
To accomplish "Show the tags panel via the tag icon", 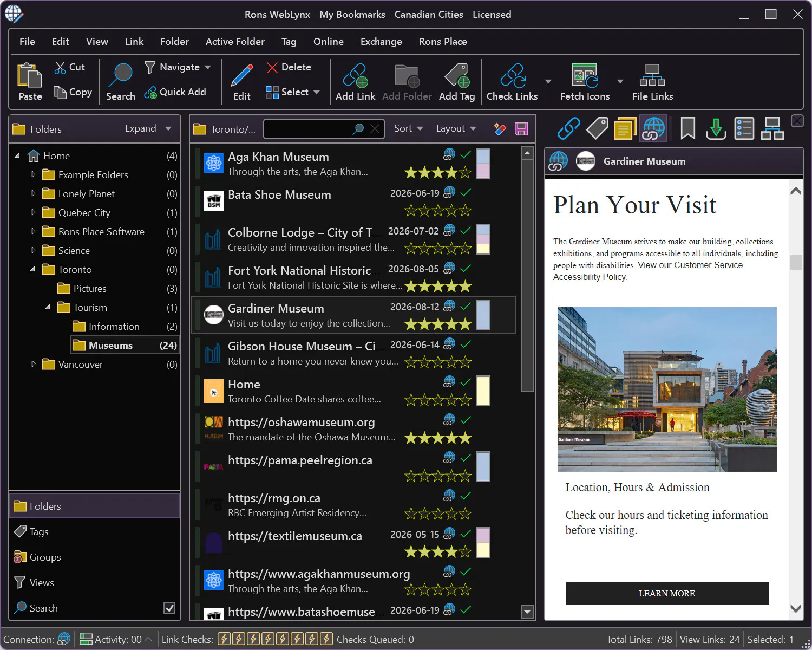I will click(x=597, y=129).
